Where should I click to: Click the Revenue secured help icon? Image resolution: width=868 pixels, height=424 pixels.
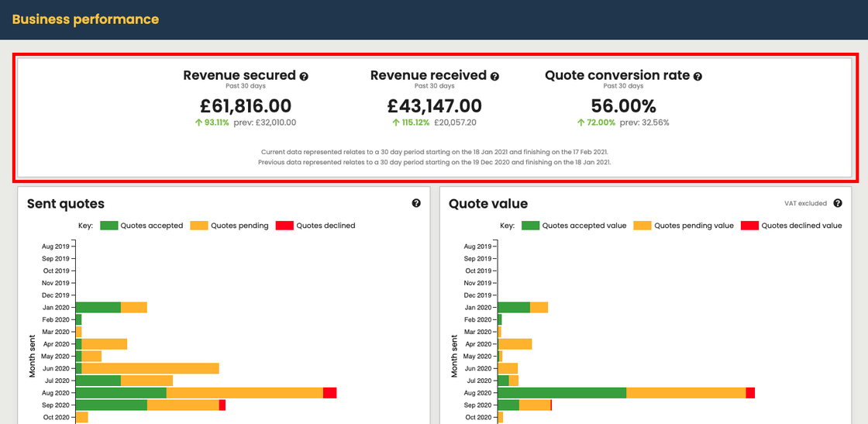point(304,77)
